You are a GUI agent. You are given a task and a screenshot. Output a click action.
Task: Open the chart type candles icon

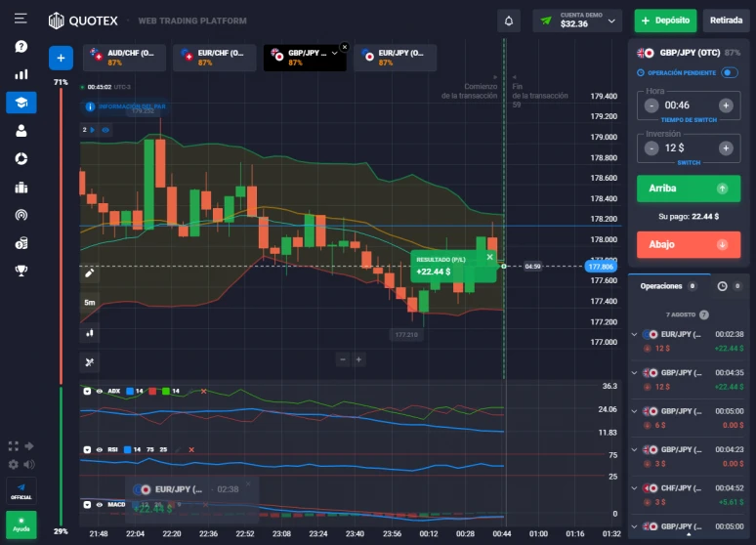coord(89,333)
